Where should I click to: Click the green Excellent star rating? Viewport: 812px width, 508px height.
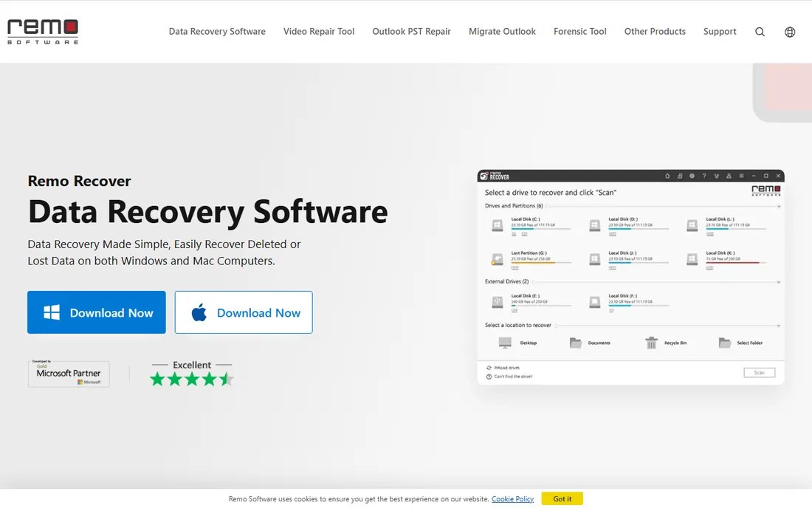pos(192,380)
